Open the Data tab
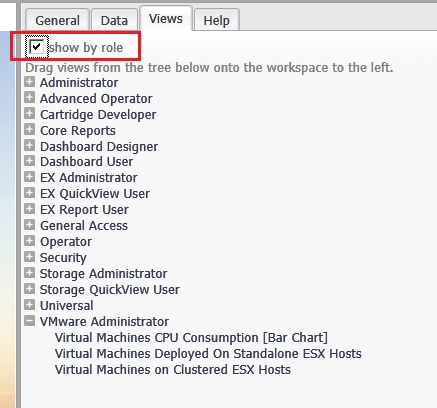 click(114, 20)
